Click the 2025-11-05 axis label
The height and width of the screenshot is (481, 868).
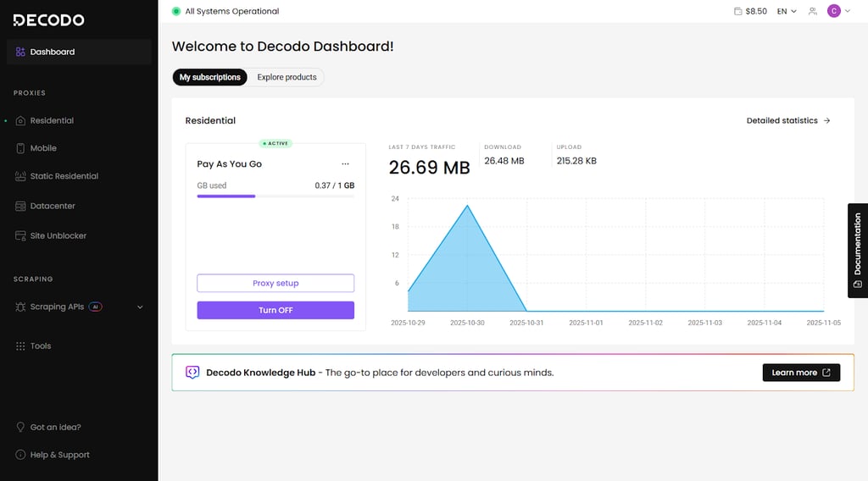[823, 323]
